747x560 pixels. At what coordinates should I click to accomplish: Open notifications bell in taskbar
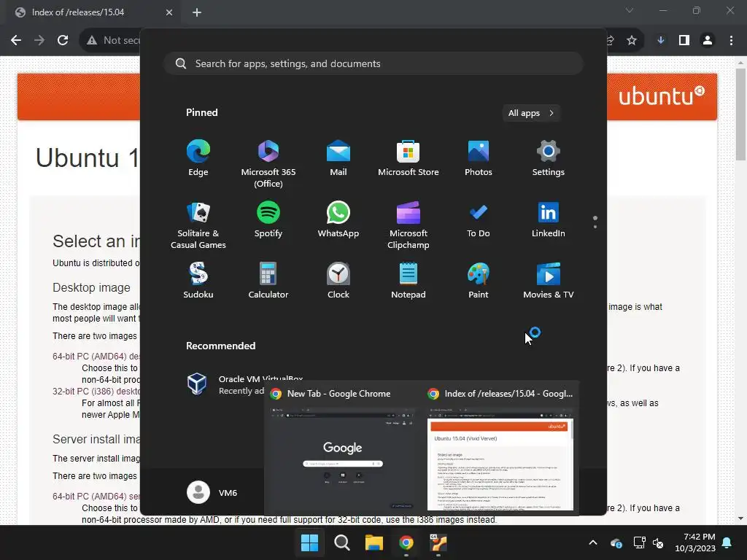[727, 542]
